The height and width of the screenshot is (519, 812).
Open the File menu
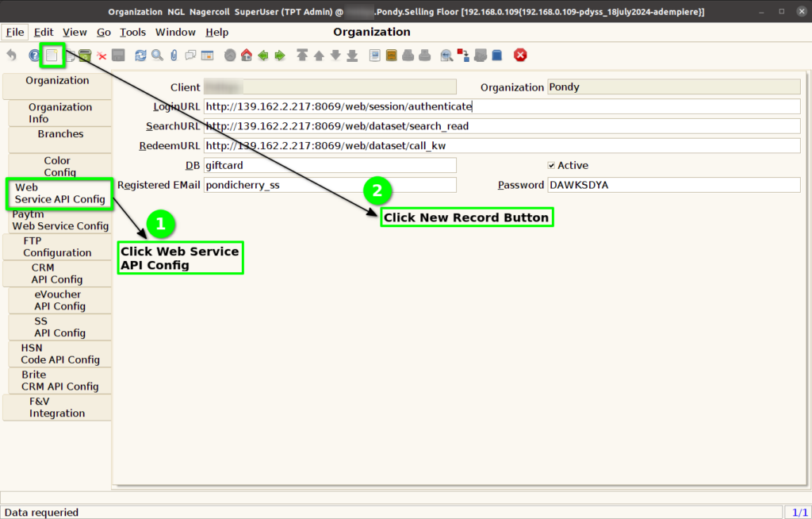[15, 33]
